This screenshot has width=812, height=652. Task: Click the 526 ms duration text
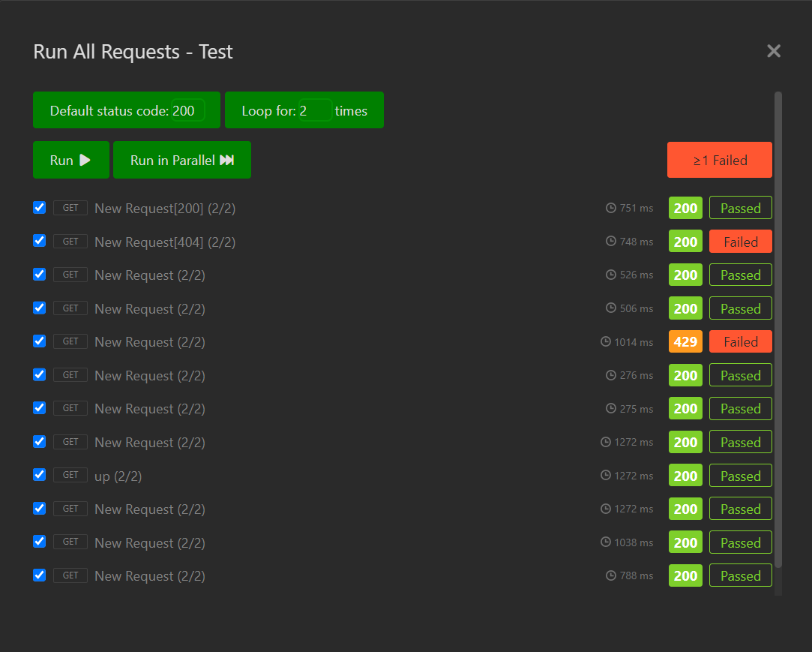tap(637, 275)
